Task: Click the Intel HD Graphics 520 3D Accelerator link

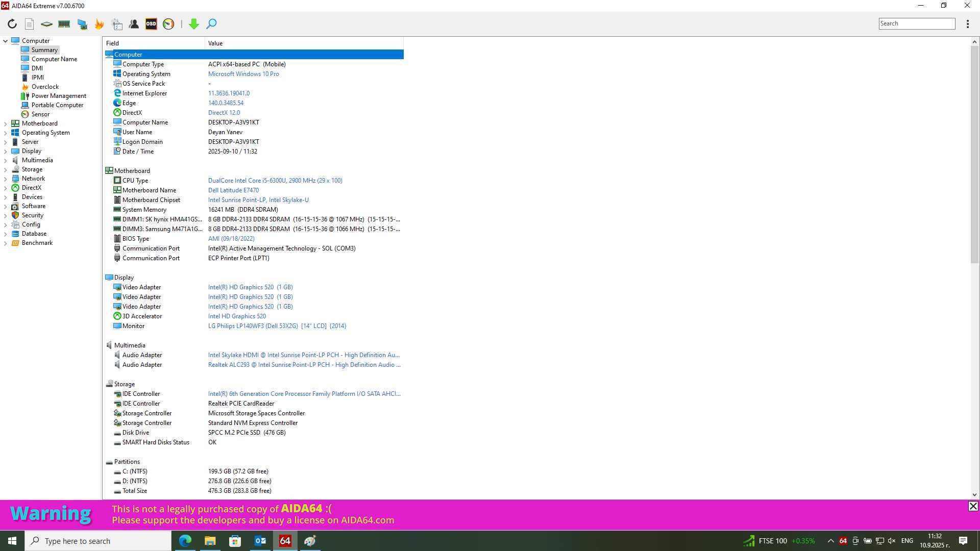Action: (x=237, y=316)
